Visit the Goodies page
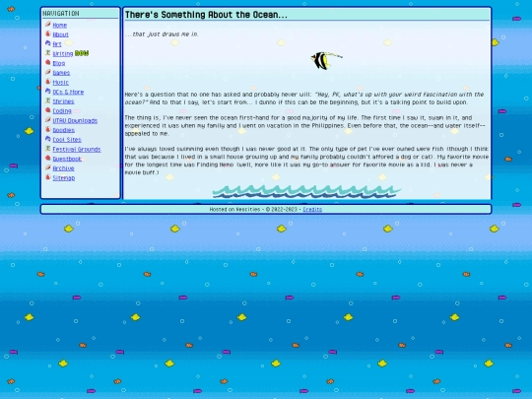This screenshot has height=399, width=532. point(64,130)
